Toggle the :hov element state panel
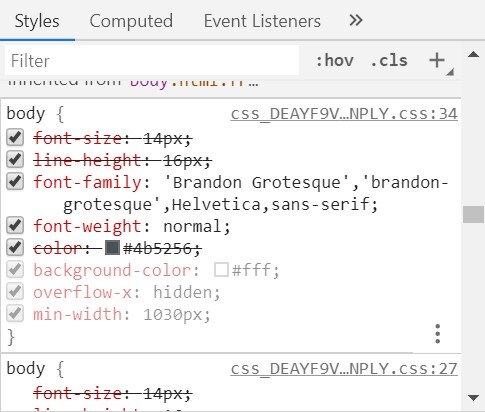The width and height of the screenshot is (485, 412). tap(334, 61)
